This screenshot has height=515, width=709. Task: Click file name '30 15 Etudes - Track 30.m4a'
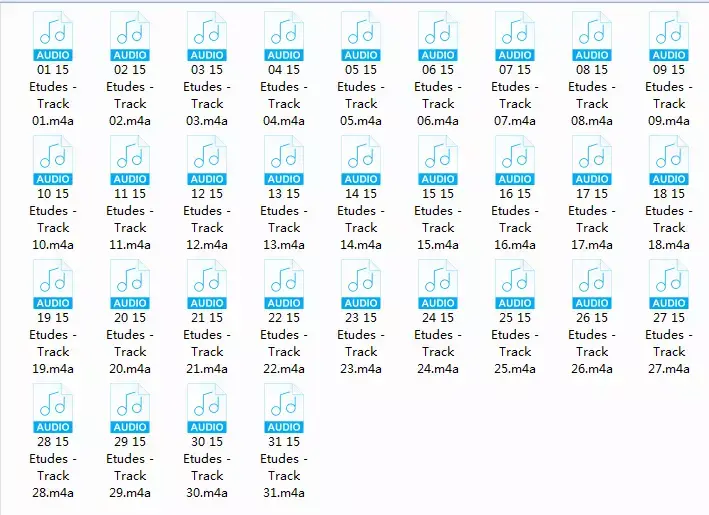(207, 467)
